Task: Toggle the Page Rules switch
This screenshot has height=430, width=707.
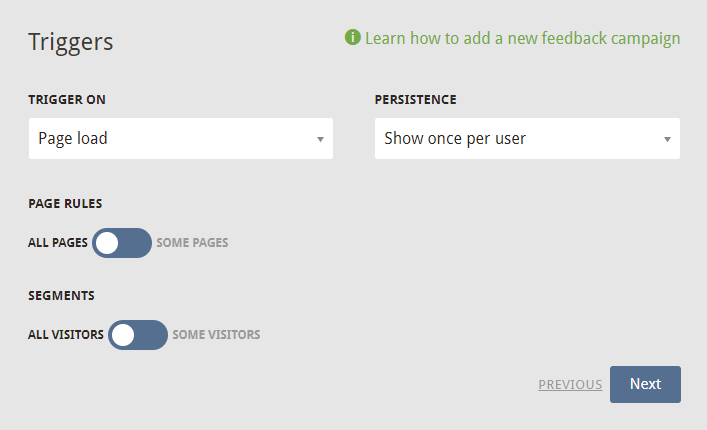Action: [122, 243]
